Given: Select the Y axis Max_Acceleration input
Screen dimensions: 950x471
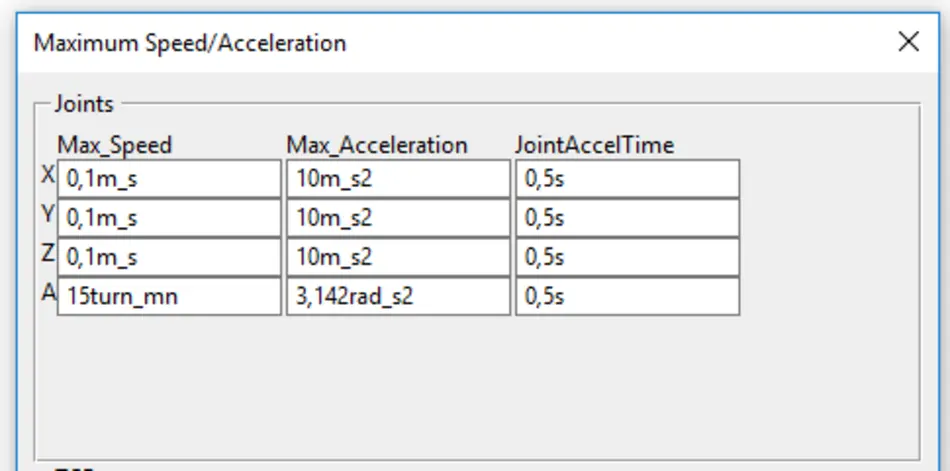Looking at the screenshot, I should pyautogui.click(x=398, y=218).
